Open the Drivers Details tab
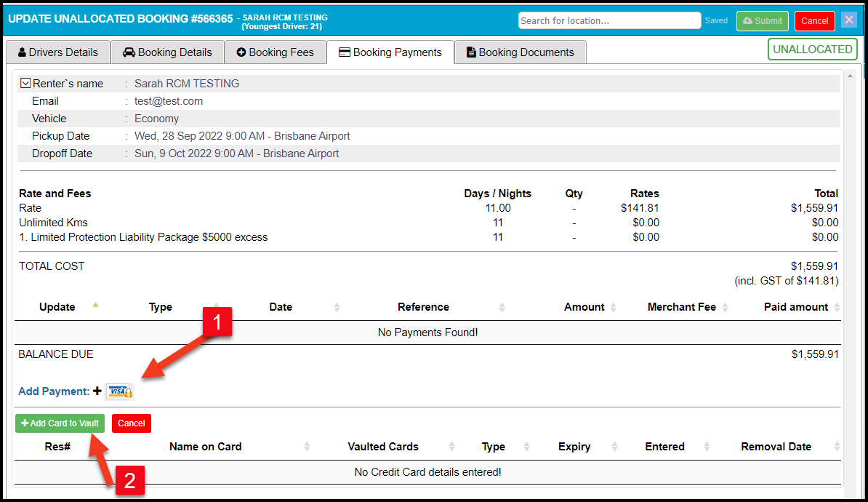This screenshot has width=868, height=502. coord(58,52)
